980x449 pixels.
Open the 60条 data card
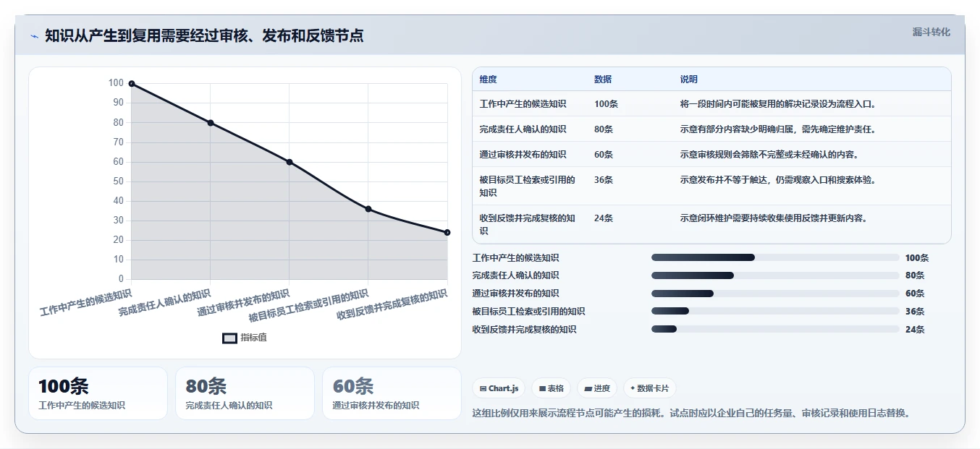click(x=392, y=393)
